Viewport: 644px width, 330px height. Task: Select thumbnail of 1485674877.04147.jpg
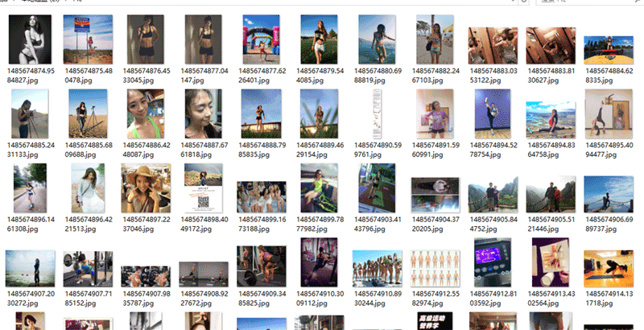point(204,39)
